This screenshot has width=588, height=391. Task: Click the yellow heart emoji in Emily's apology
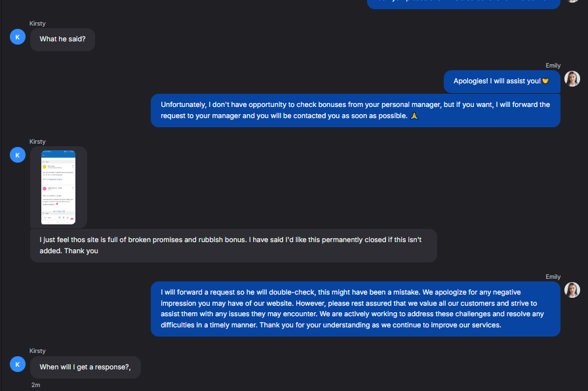coord(545,81)
